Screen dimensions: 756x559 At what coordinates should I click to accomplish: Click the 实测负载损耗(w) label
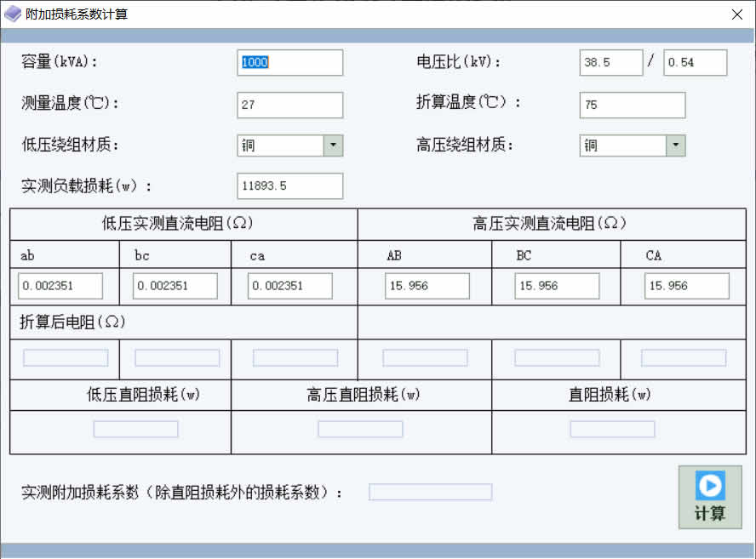pyautogui.click(x=86, y=185)
